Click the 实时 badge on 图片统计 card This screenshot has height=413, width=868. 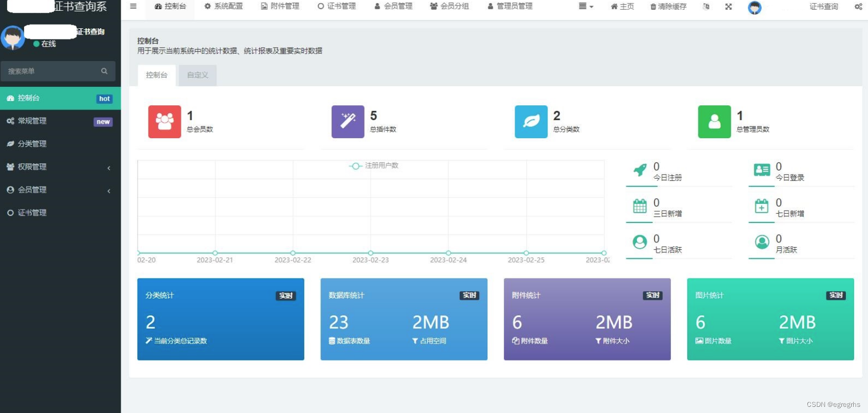pos(836,295)
